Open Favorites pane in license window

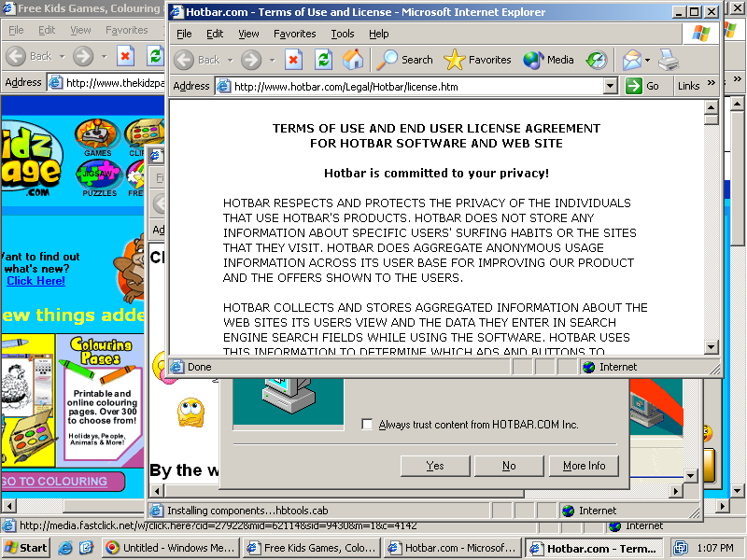click(x=477, y=60)
